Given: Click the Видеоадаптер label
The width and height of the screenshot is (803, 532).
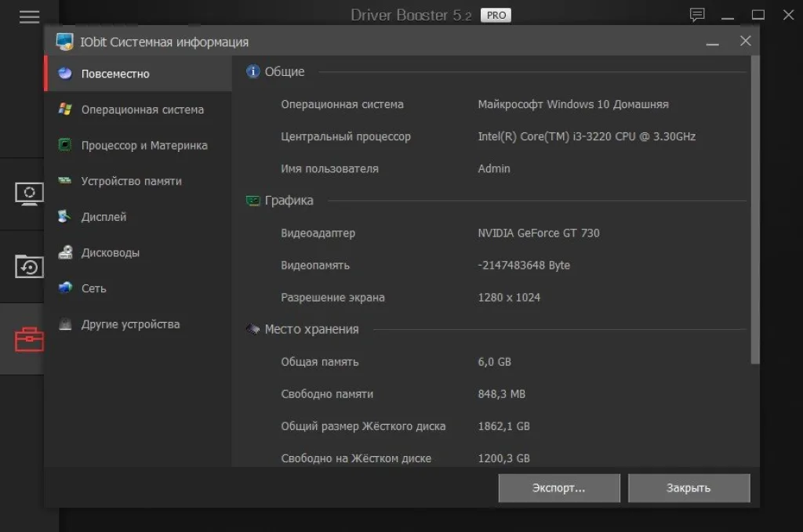Looking at the screenshot, I should pyautogui.click(x=318, y=233).
